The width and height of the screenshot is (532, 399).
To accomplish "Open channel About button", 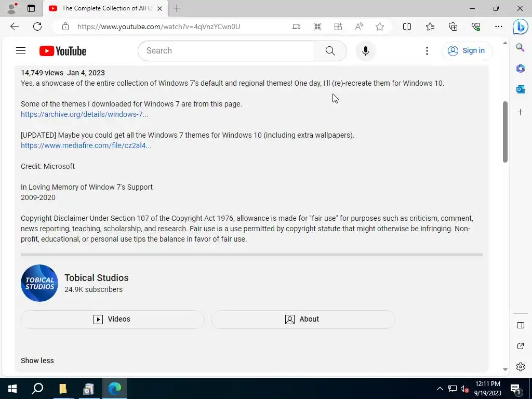I will (303, 320).
